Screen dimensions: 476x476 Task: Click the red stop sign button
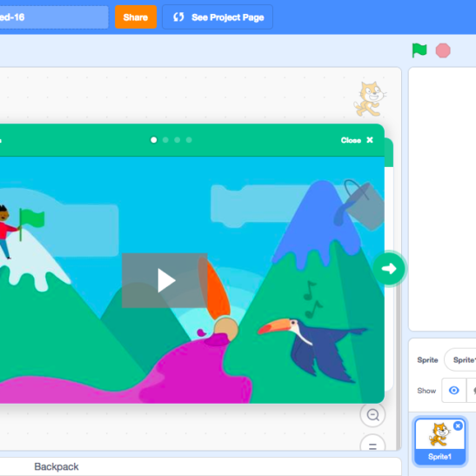tap(443, 50)
